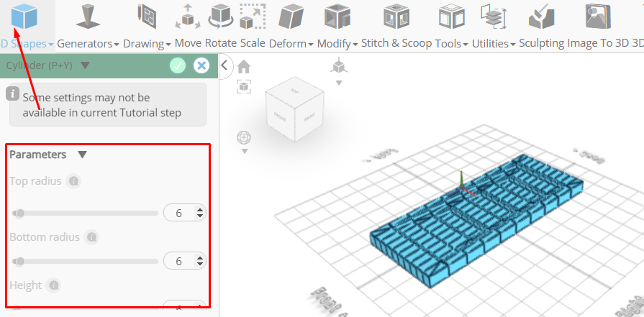Click the view mode cube icon
This screenshot has width=644, height=317.
pos(338,65)
